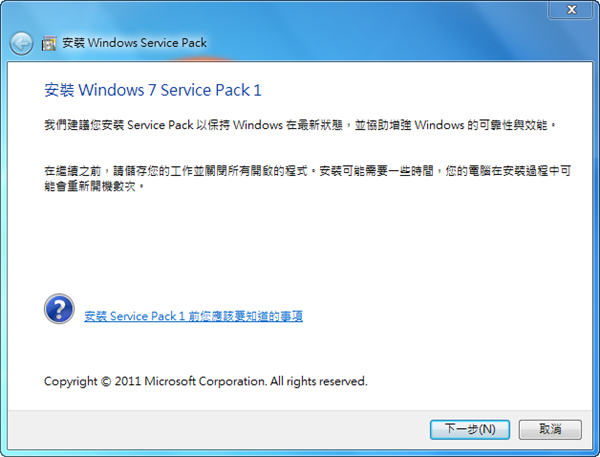Click the second line mentioning several restarts
This screenshot has height=457, width=600.
coord(97,186)
